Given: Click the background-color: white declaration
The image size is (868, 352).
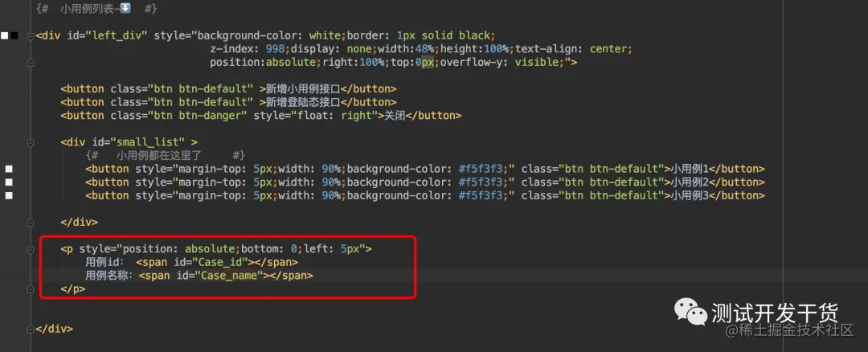Looking at the screenshot, I should [x=269, y=36].
